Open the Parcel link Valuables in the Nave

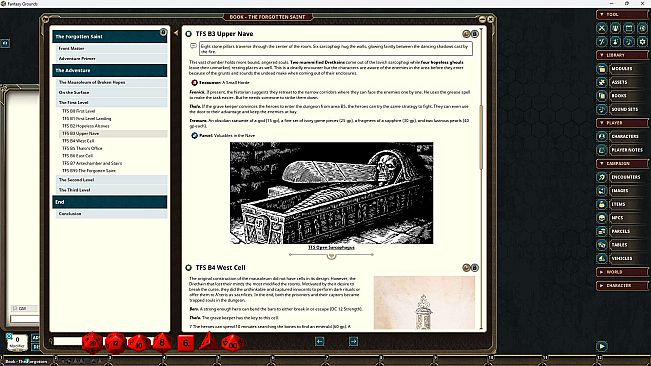pos(194,135)
